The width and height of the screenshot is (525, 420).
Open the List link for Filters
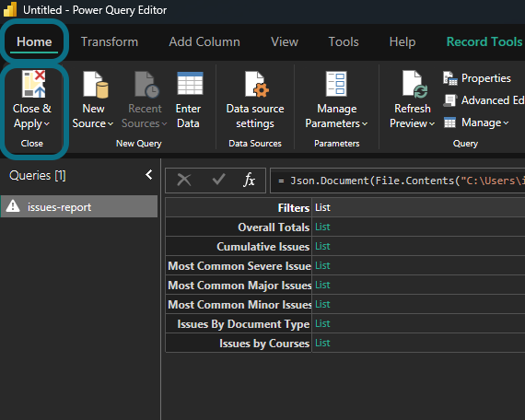click(322, 207)
